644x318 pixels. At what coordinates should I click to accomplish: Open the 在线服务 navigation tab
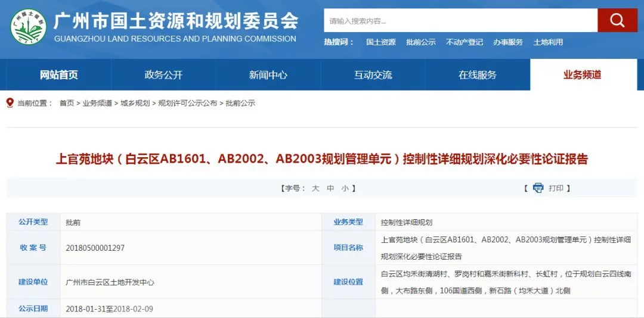click(478, 74)
